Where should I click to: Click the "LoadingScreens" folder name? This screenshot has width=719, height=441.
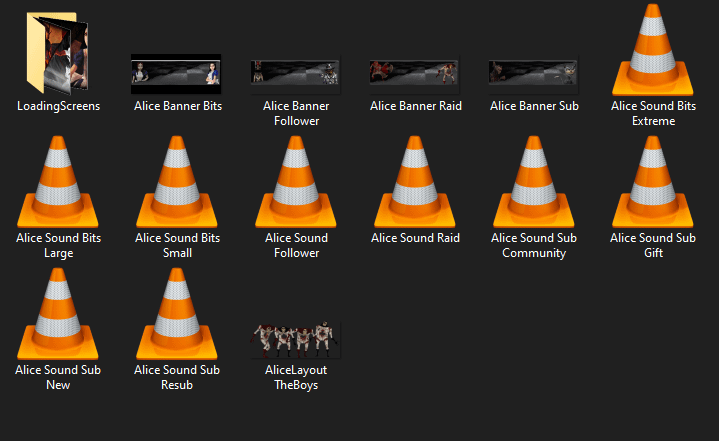click(x=58, y=106)
